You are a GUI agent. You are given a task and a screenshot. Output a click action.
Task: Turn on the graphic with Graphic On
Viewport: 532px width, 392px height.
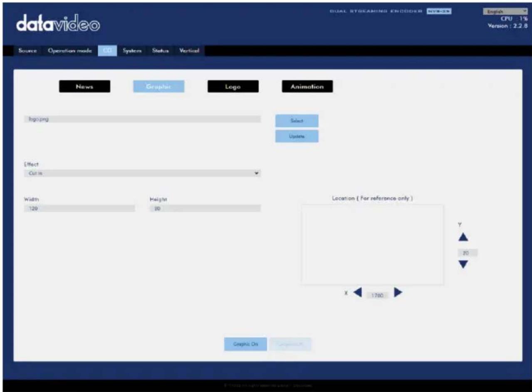tap(245, 344)
